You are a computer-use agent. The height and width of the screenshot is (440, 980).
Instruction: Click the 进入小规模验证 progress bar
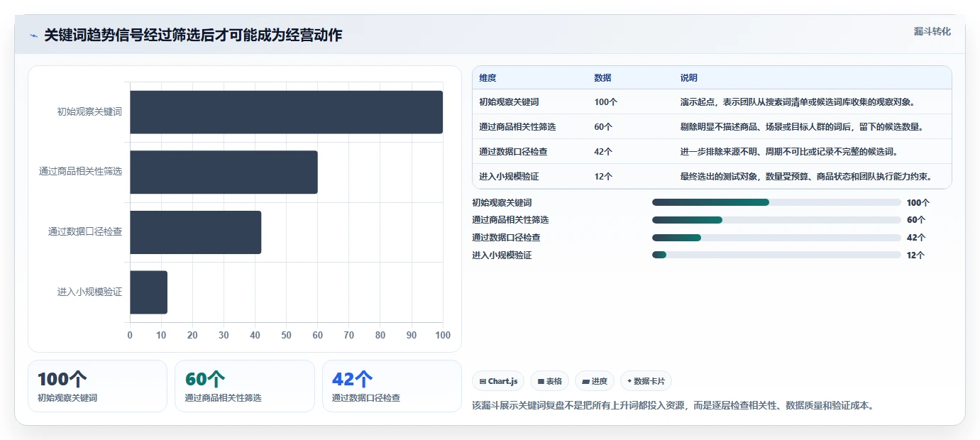click(776, 255)
